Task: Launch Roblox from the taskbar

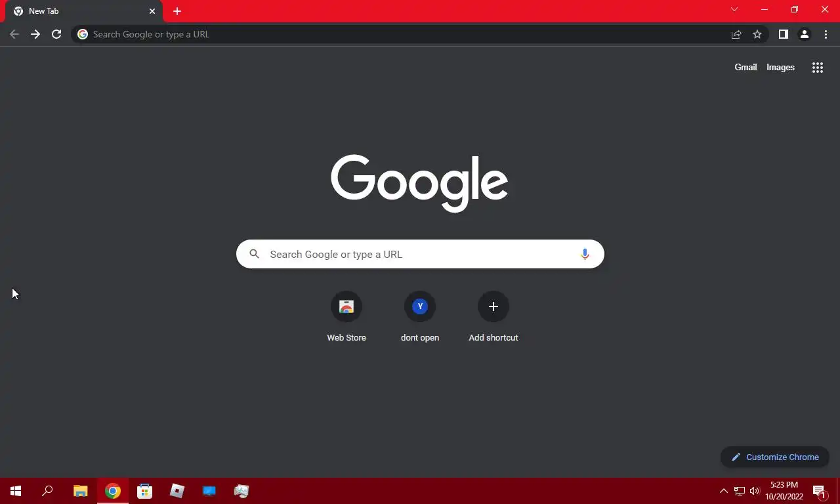Action: [x=177, y=491]
